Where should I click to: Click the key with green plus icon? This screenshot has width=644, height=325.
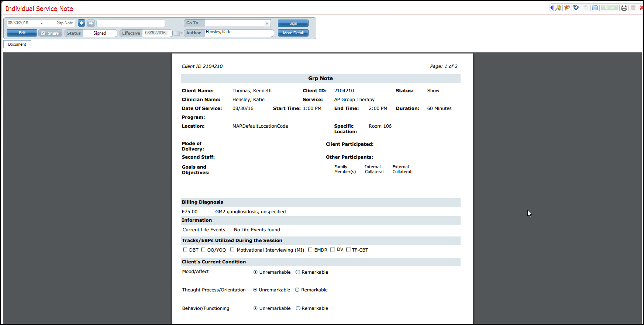tap(558, 8)
